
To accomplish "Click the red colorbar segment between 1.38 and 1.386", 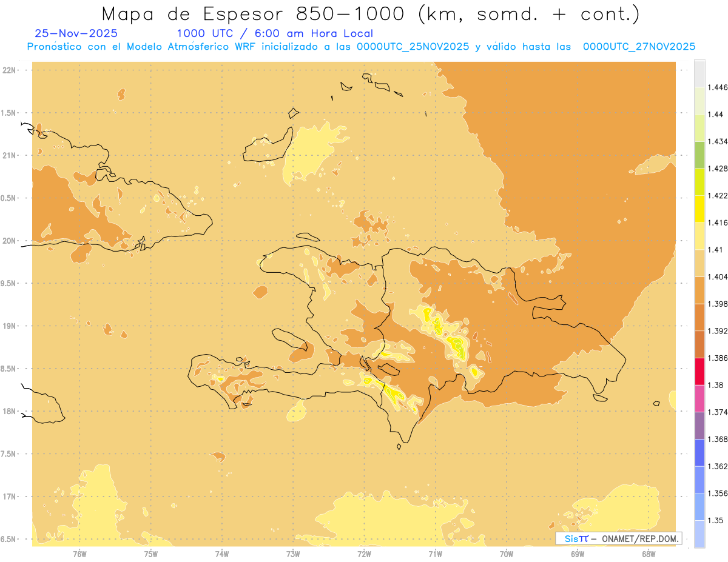I will (x=699, y=371).
